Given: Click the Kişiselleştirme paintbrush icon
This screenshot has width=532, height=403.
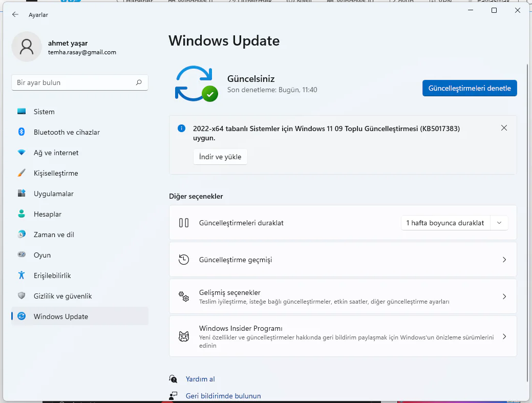Looking at the screenshot, I should click(x=22, y=173).
